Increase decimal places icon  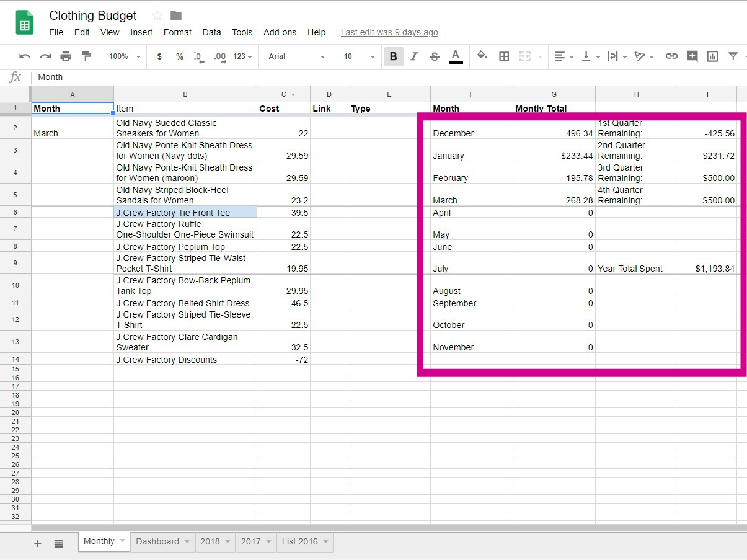coord(219,56)
